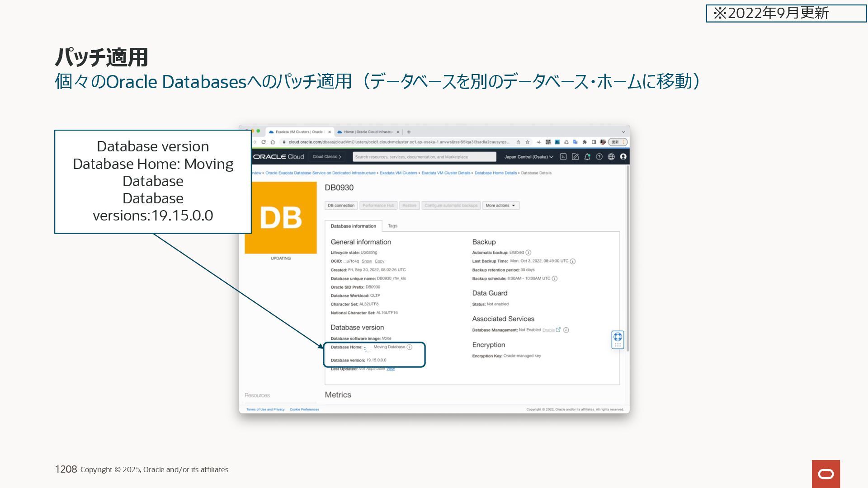Click the floating support lifebuoy icon
This screenshot has height=488, width=868.
[x=618, y=337]
